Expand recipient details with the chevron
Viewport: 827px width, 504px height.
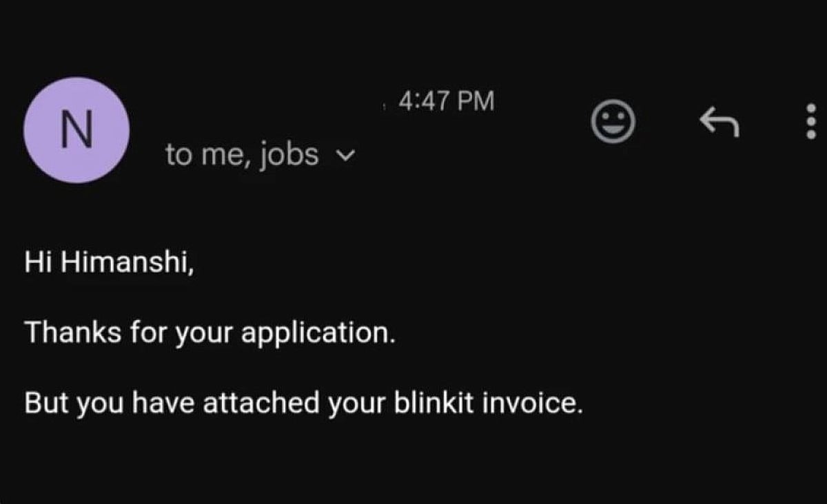(348, 156)
